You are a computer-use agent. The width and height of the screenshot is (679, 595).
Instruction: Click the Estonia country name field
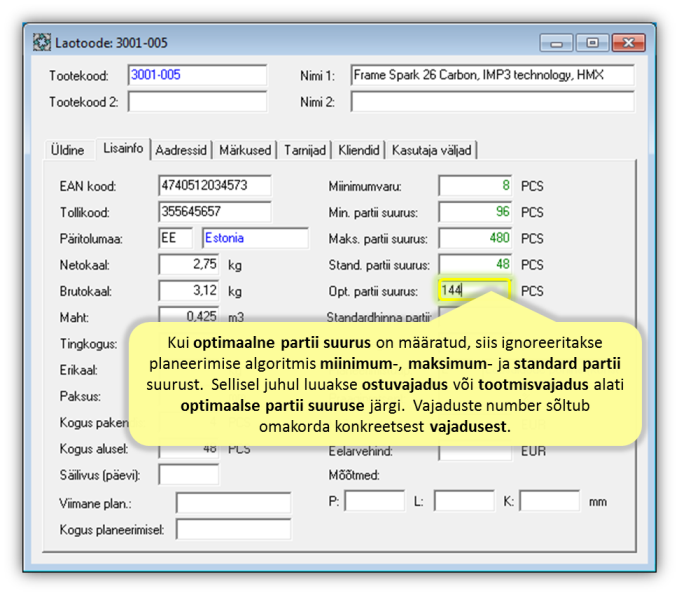pyautogui.click(x=255, y=238)
